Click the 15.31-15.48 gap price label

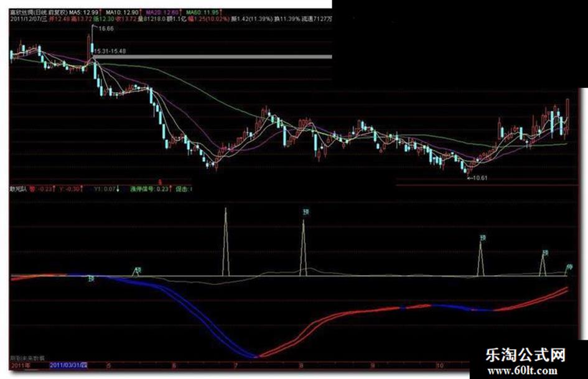(x=110, y=51)
